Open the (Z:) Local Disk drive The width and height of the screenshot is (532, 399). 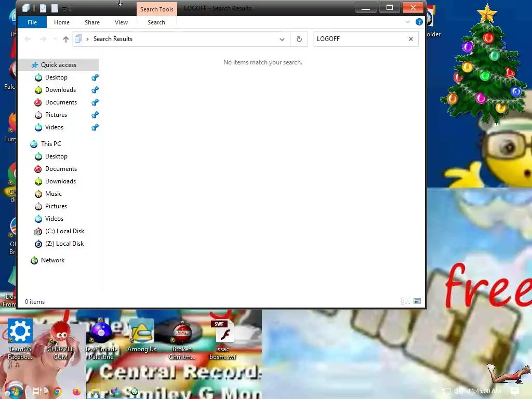point(64,244)
